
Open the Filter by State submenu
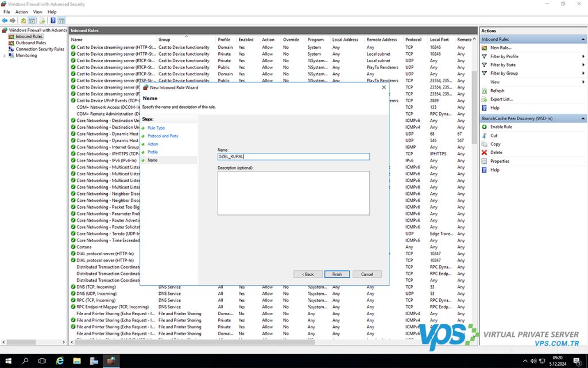coord(583,65)
